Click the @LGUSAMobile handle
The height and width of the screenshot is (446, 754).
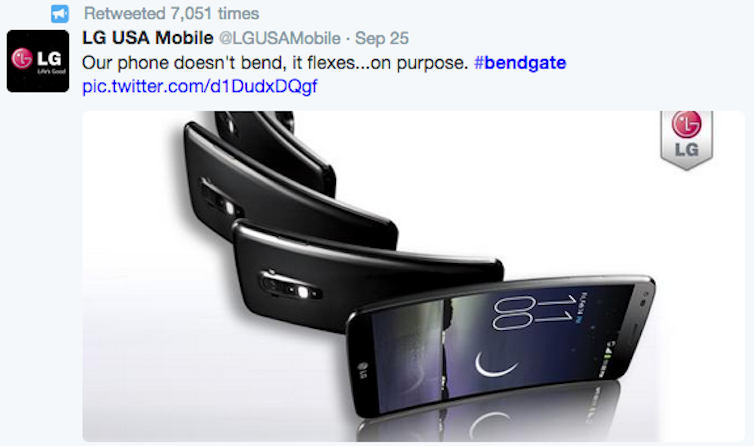pos(280,38)
